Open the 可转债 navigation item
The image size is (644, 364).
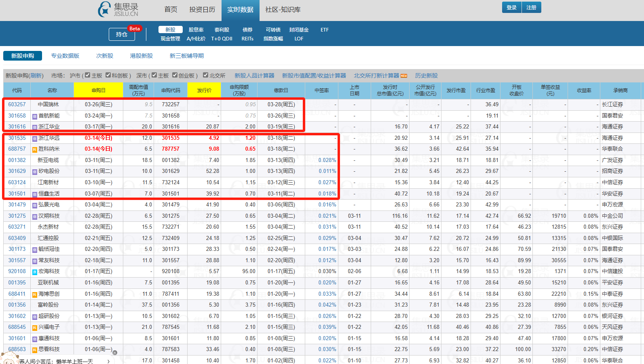pos(273,30)
